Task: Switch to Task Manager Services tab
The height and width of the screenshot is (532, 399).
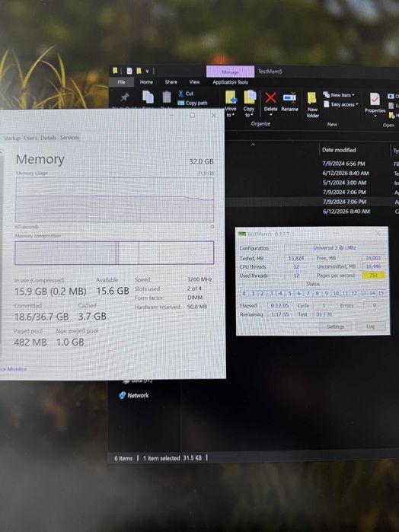Action: coord(69,138)
